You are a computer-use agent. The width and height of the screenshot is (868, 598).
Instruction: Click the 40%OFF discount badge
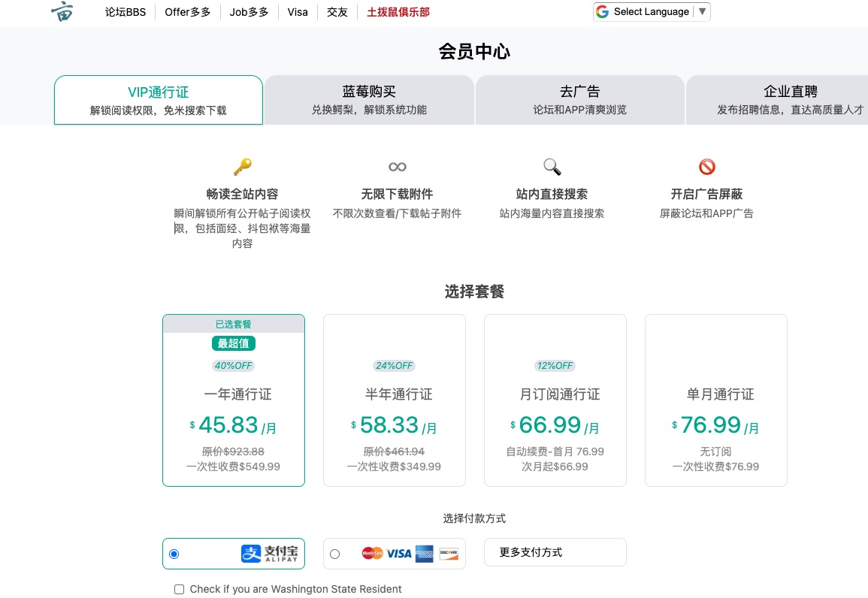(234, 366)
